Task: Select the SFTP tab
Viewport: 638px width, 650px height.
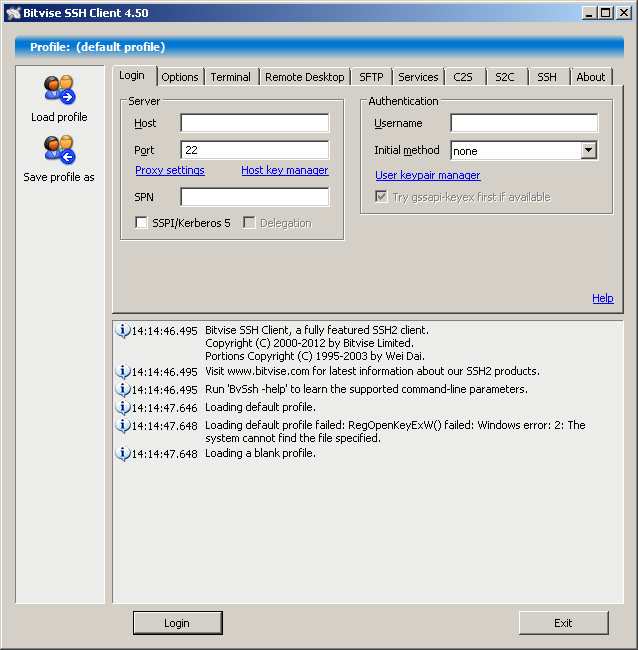Action: tap(371, 77)
